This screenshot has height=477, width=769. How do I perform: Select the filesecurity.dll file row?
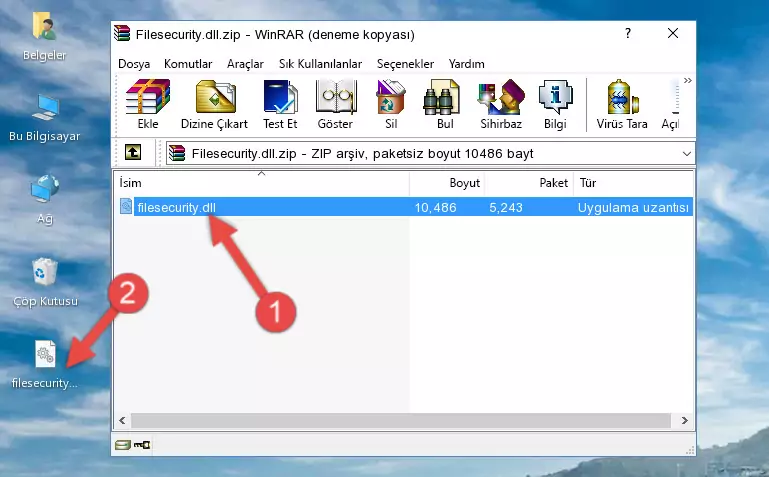tap(404, 207)
